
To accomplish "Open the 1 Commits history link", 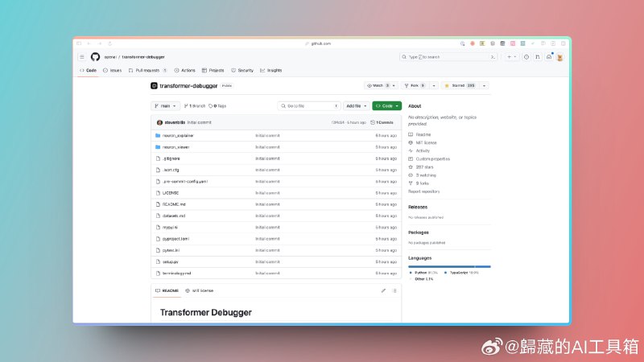I will click(382, 122).
